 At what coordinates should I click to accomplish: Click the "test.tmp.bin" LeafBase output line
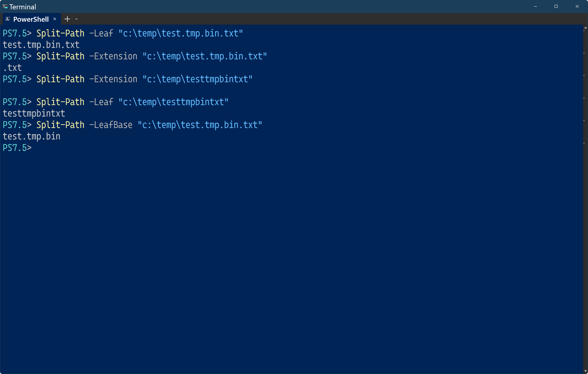click(x=32, y=136)
